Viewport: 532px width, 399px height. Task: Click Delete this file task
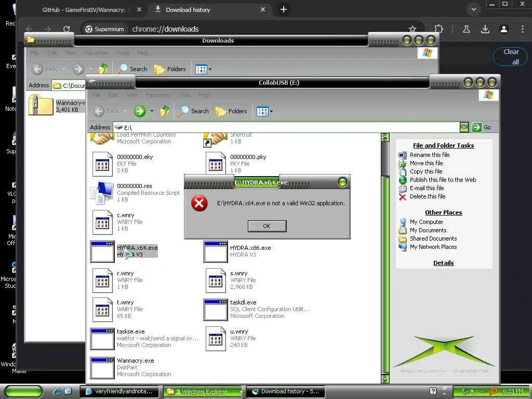(428, 196)
